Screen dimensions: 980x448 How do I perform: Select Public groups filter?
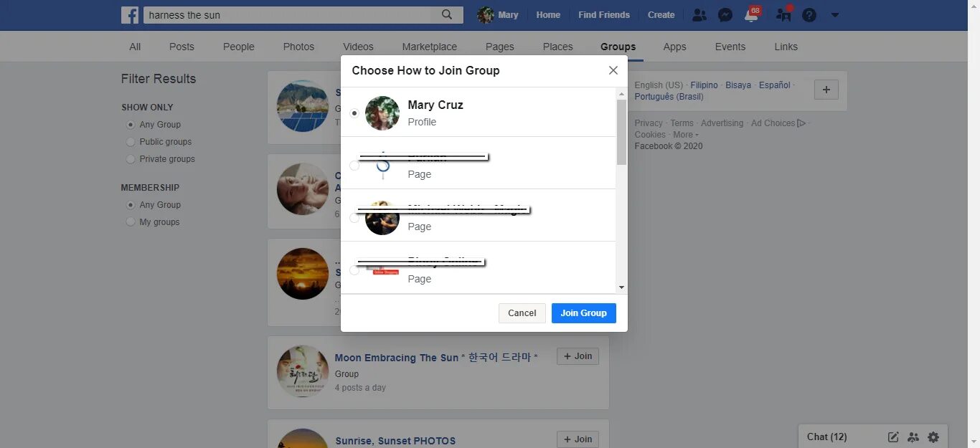click(131, 142)
